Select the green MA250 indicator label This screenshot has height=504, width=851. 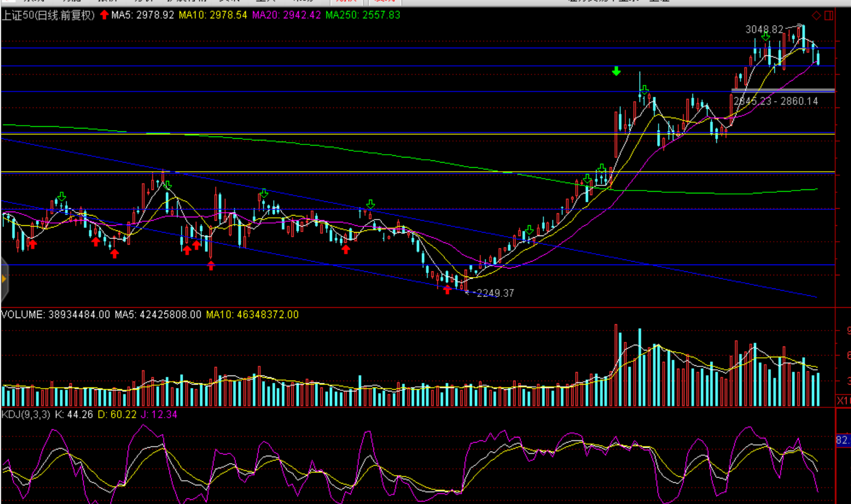coord(362,15)
